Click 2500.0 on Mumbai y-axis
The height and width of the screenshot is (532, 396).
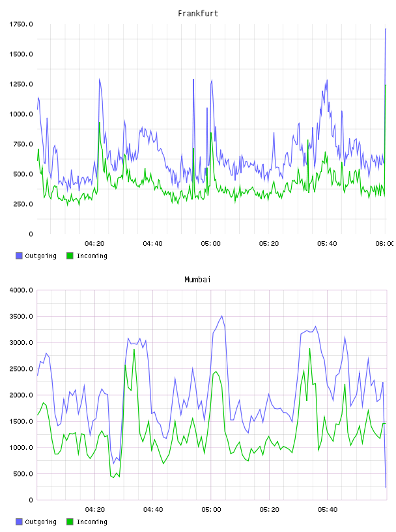point(21,369)
